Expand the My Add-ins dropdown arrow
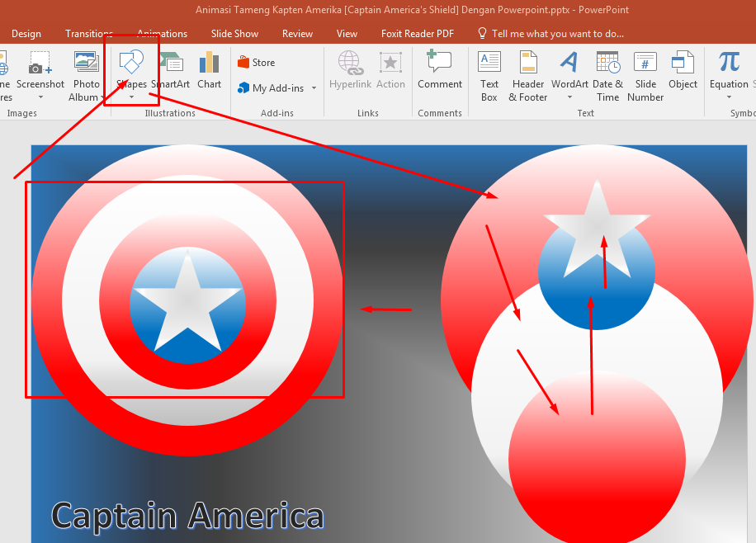The height and width of the screenshot is (543, 756). pyautogui.click(x=314, y=88)
